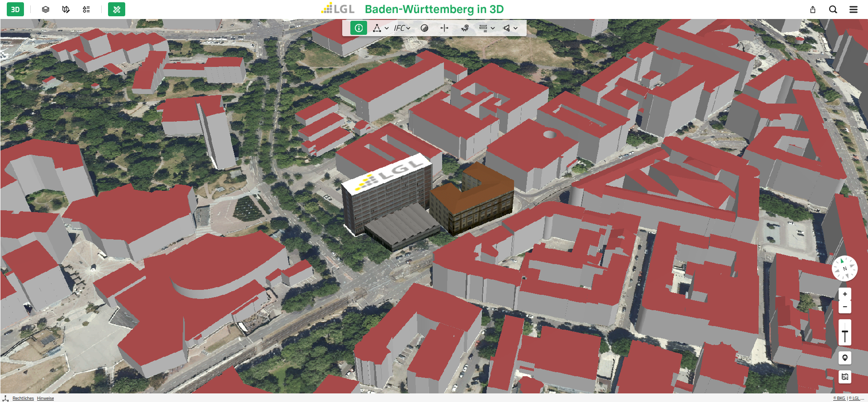Click the tilt slider control
The height and width of the screenshot is (402, 868).
[x=845, y=336]
